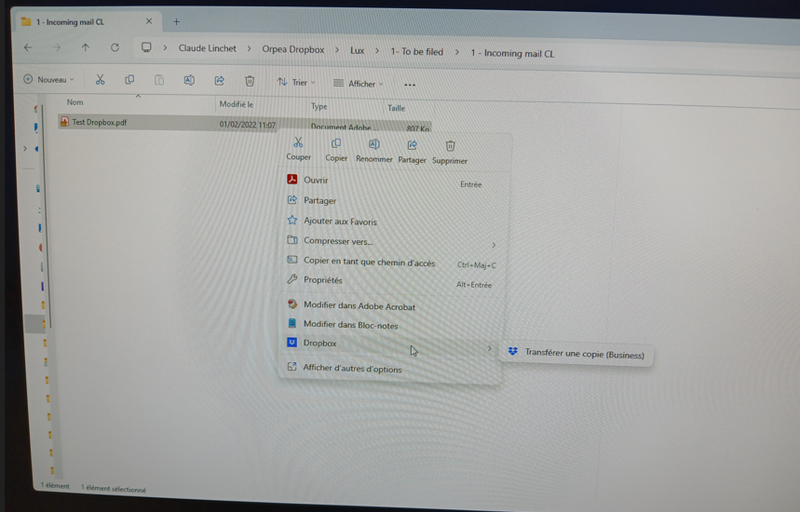Open the Compresser vers... submenu
Image resolution: width=800 pixels, height=512 pixels.
coord(391,241)
